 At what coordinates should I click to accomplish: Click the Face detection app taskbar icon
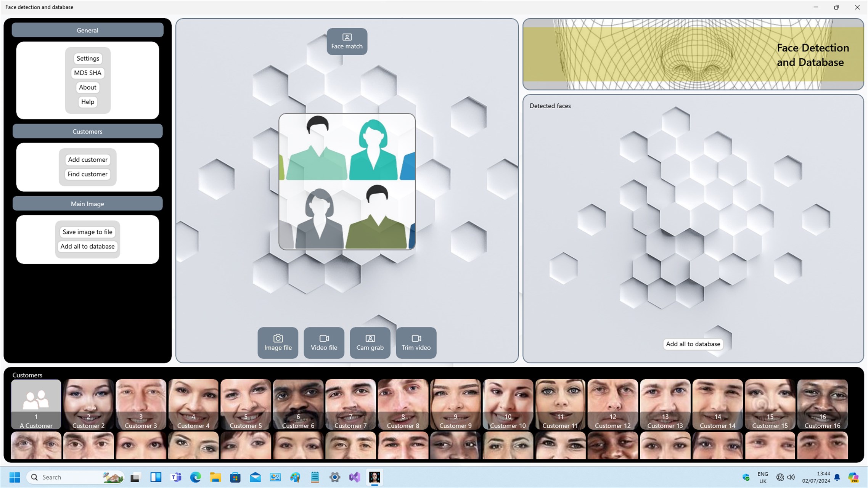375,477
